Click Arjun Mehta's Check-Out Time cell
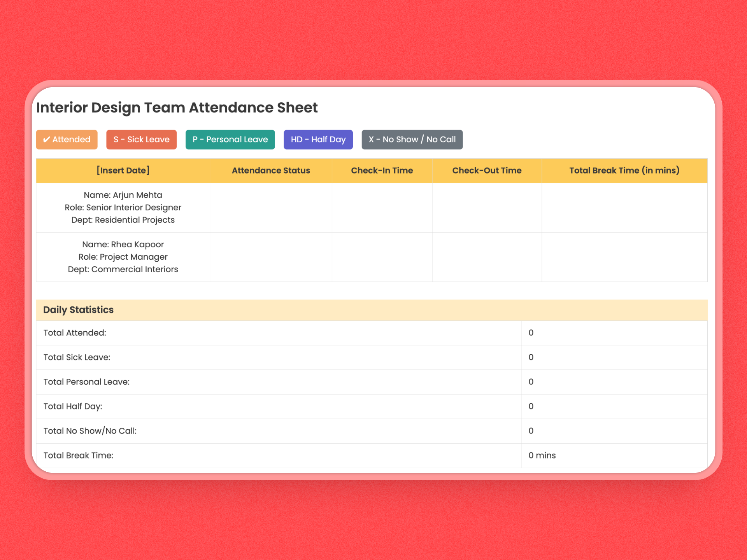This screenshot has height=560, width=747. pos(487,208)
